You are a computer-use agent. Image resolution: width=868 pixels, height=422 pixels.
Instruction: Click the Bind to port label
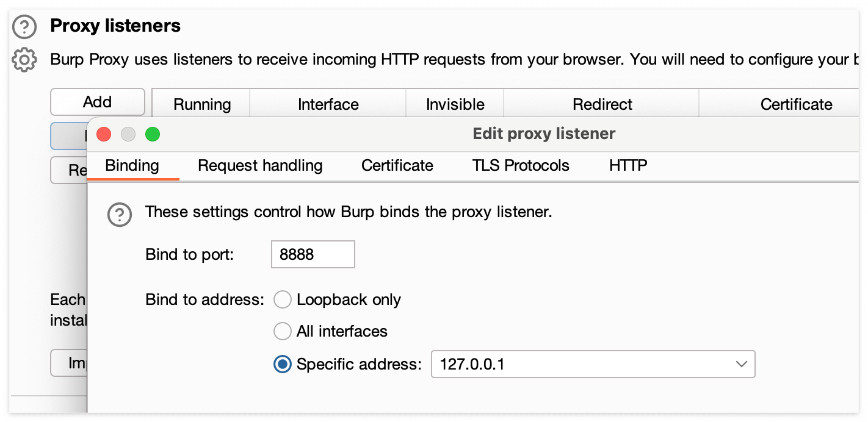tap(190, 254)
